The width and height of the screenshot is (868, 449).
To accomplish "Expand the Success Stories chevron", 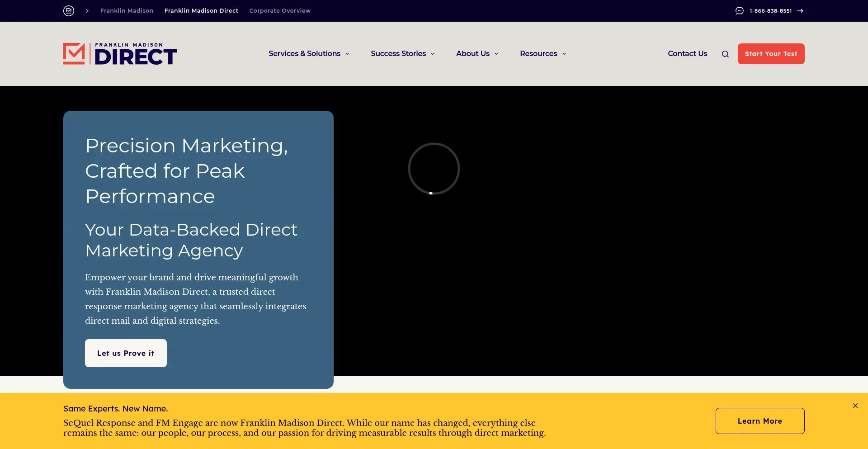I will [x=433, y=54].
